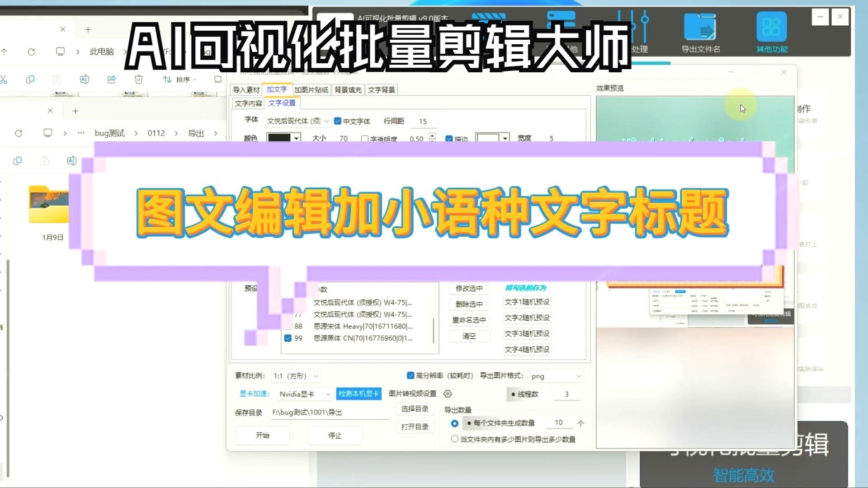Click the 删除选中 button

tap(469, 304)
